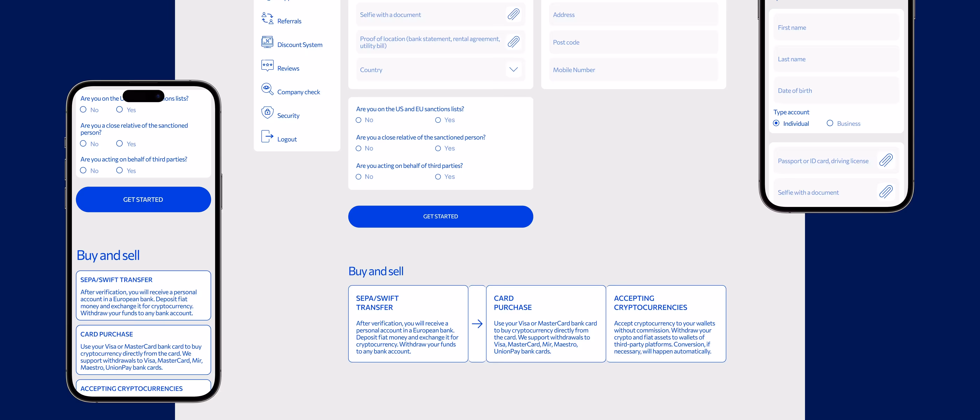980x420 pixels.
Task: Open the Country dropdown chevron
Action: [514, 69]
